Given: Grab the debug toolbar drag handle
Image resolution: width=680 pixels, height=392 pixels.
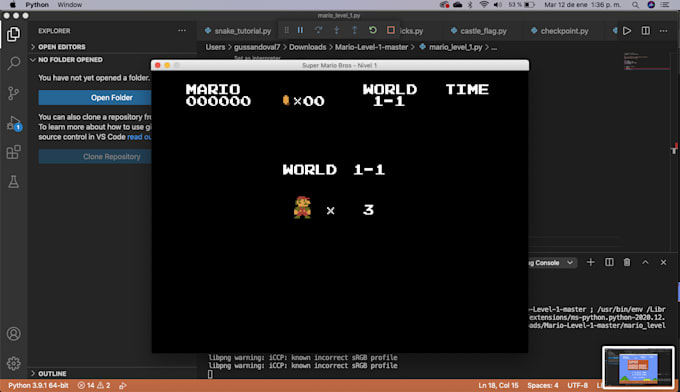Looking at the screenshot, I should coord(286,30).
